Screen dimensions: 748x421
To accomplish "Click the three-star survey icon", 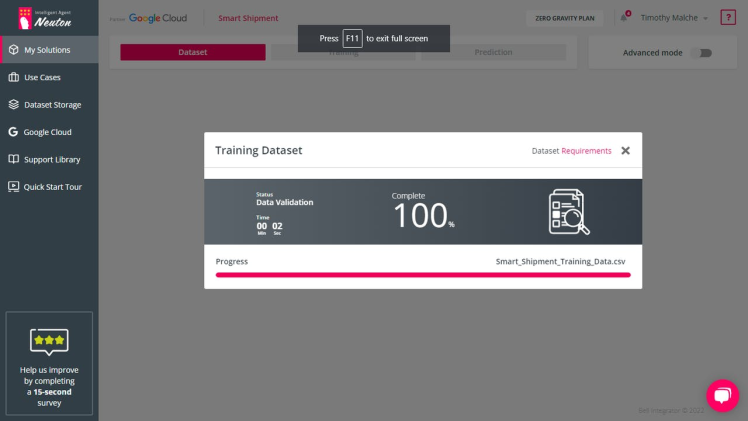I will (x=49, y=341).
